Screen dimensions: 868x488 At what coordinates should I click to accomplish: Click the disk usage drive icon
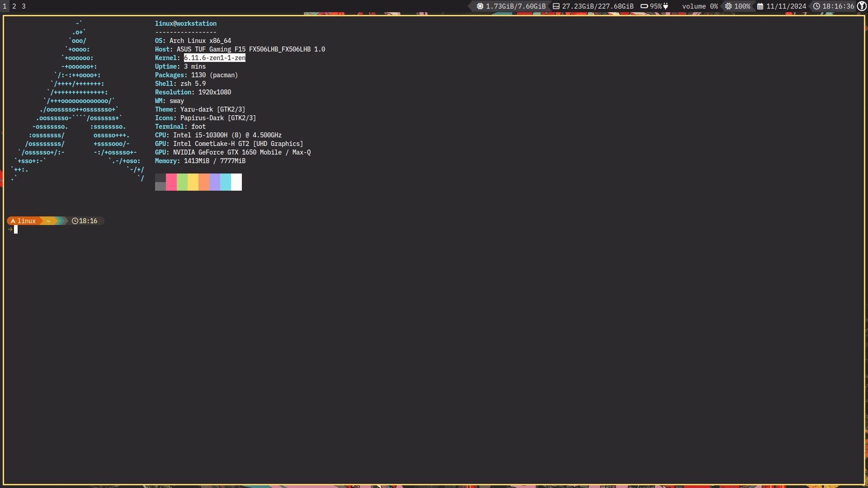click(x=556, y=6)
